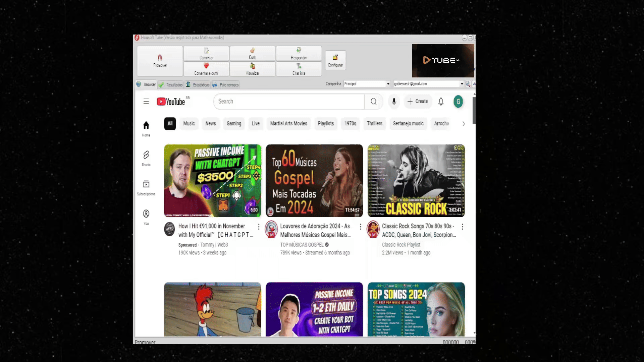Click the browser vertical scrollbar thumb
The width and height of the screenshot is (644, 362).
[x=474, y=110]
